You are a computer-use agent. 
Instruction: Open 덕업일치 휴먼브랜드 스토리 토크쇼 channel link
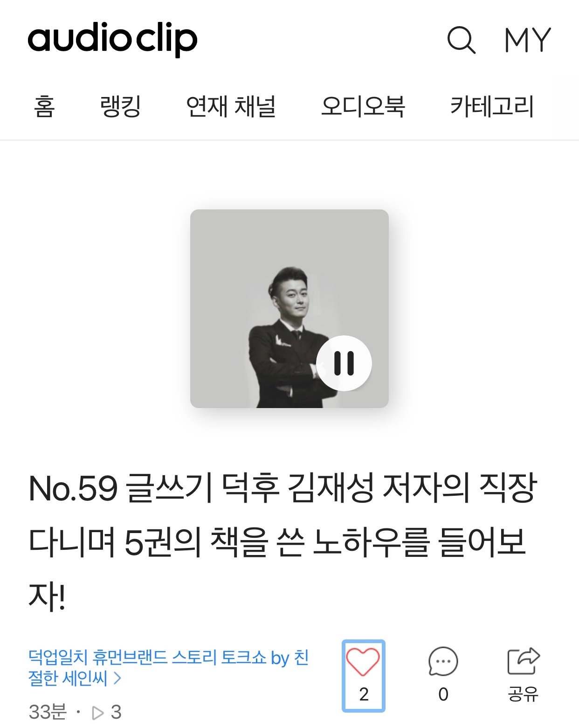(x=168, y=667)
